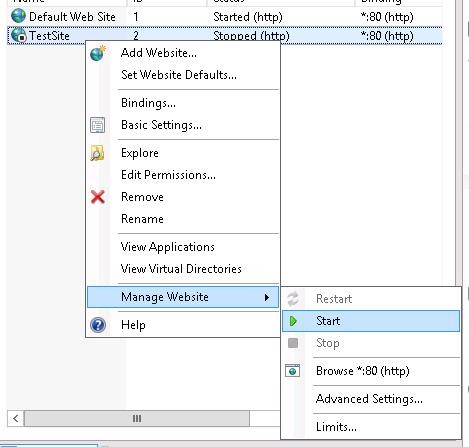Click the horizontal scrollbar left arrow
This screenshot has width=469, height=447.
click(16, 418)
